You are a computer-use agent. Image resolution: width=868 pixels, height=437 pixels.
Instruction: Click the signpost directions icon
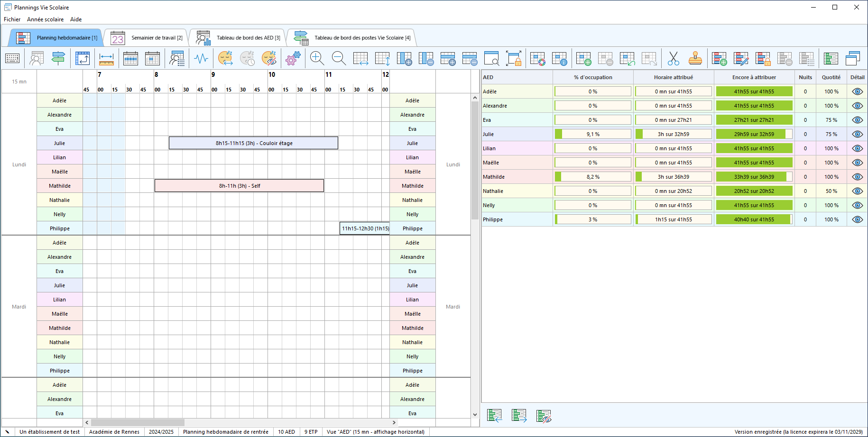58,58
